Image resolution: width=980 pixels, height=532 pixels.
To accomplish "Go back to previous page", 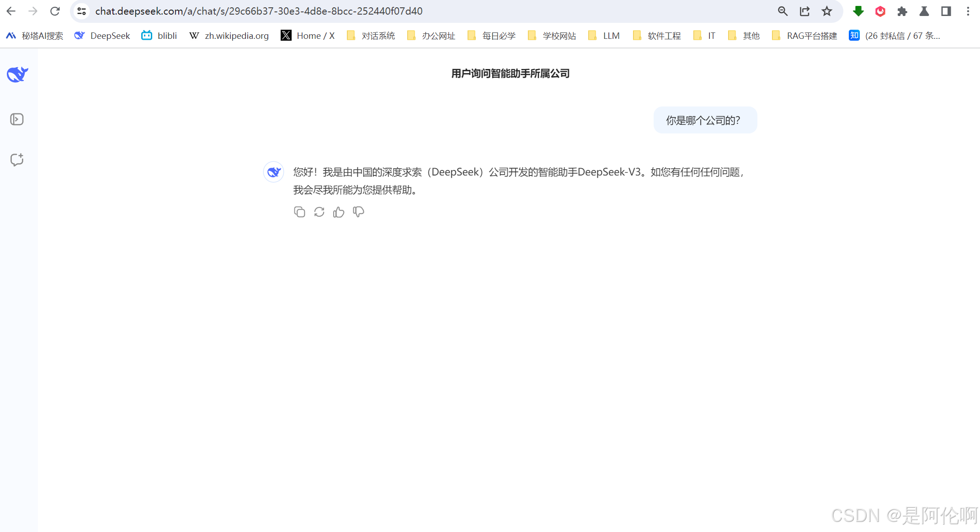I will coord(11,11).
